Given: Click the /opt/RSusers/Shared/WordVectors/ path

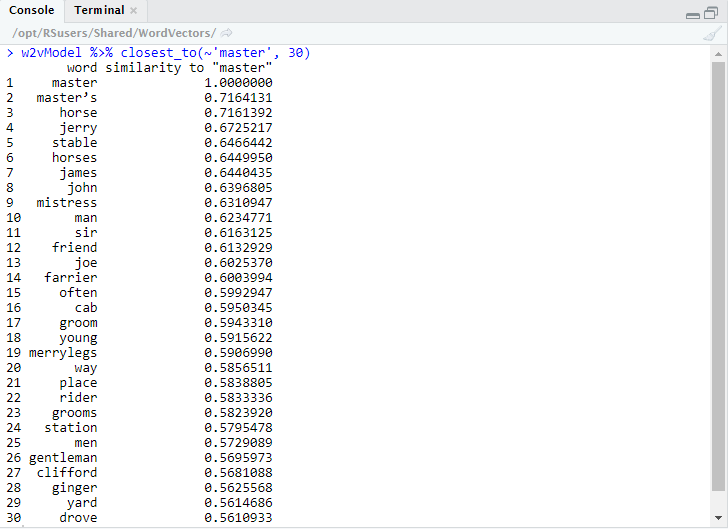Looking at the screenshot, I should coord(112,33).
